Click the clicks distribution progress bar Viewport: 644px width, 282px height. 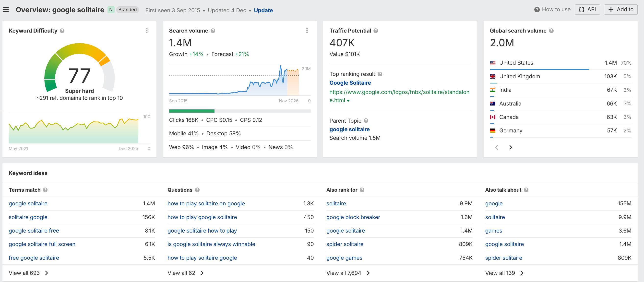click(x=240, y=111)
